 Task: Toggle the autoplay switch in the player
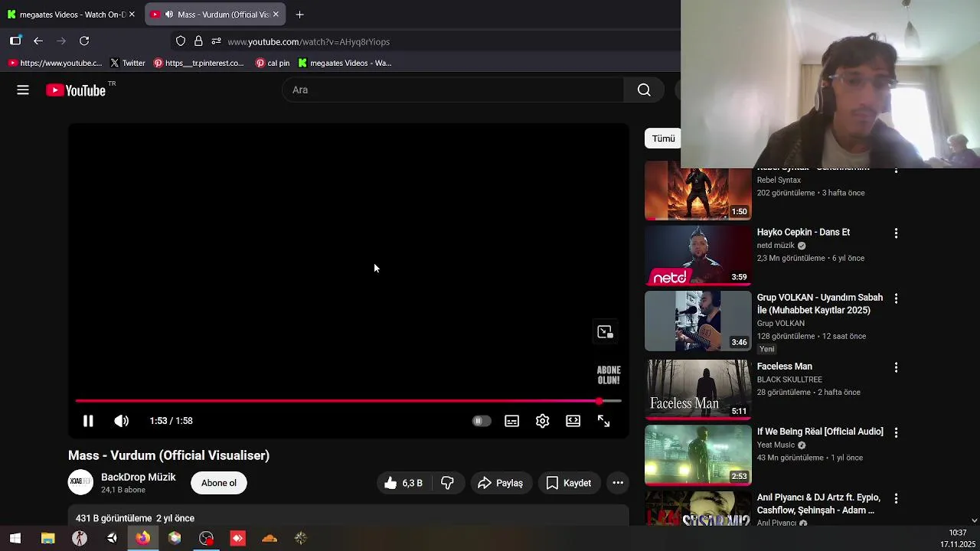coord(481,421)
